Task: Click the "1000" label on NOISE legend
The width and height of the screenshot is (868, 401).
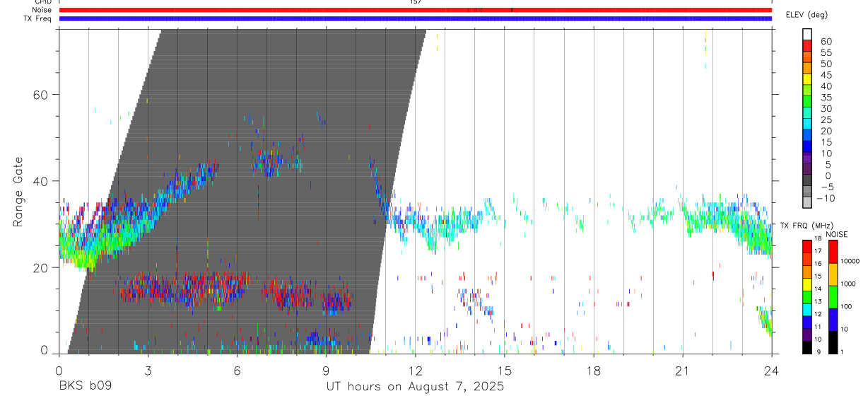Action: coord(850,284)
